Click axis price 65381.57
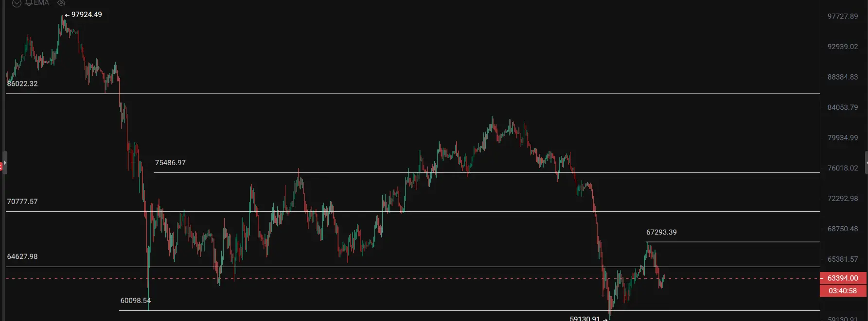This screenshot has height=321, width=868. pyautogui.click(x=843, y=259)
